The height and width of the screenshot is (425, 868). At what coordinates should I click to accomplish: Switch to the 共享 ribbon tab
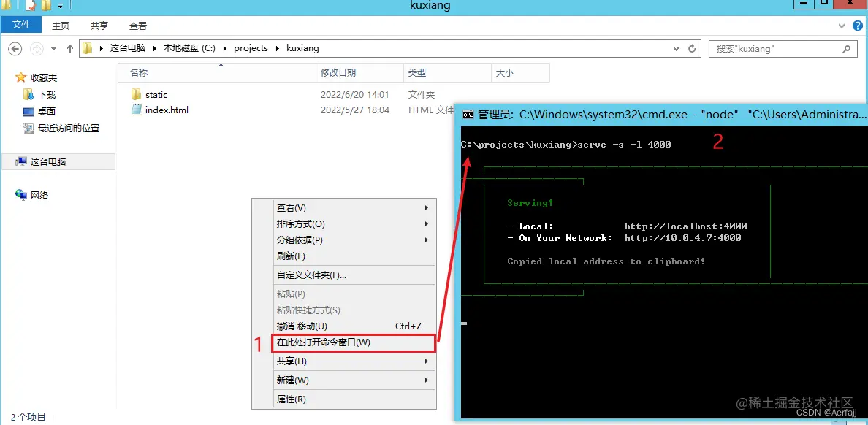(x=99, y=26)
